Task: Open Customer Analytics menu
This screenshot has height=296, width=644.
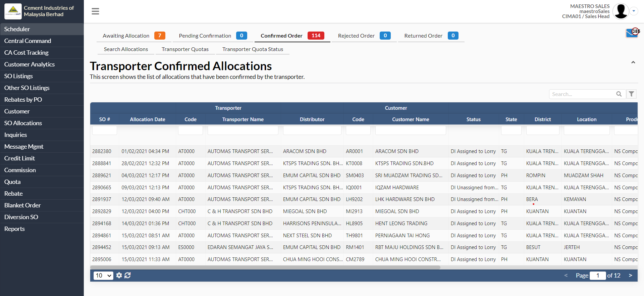Action: 42,64
